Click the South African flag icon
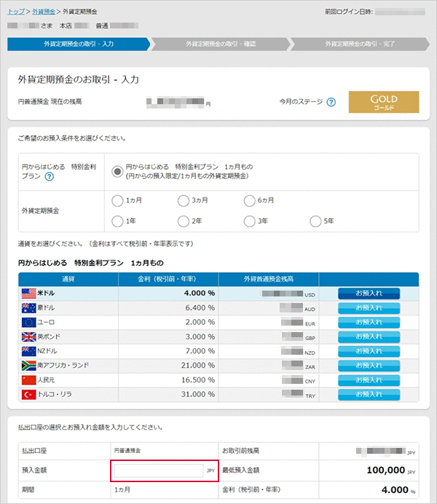This screenshot has width=437, height=504. (x=28, y=365)
